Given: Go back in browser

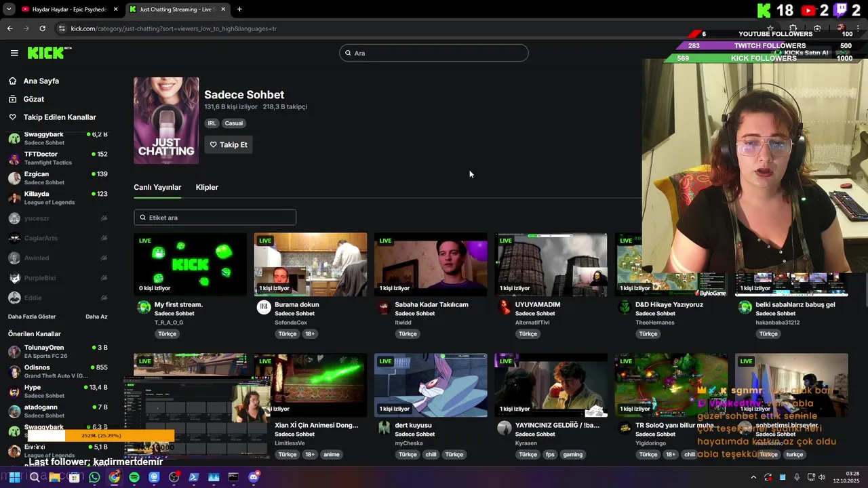Looking at the screenshot, I should [9, 28].
